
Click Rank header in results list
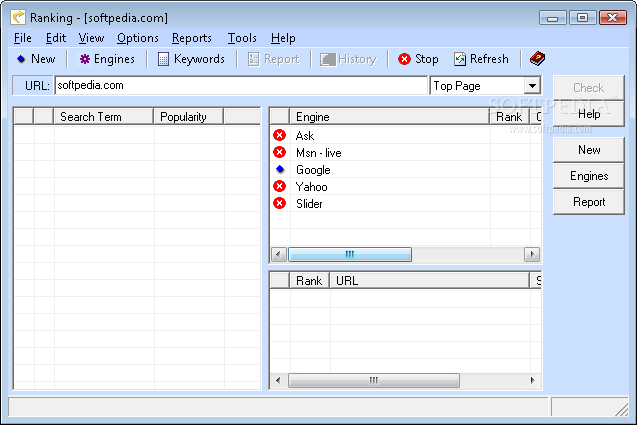point(309,280)
